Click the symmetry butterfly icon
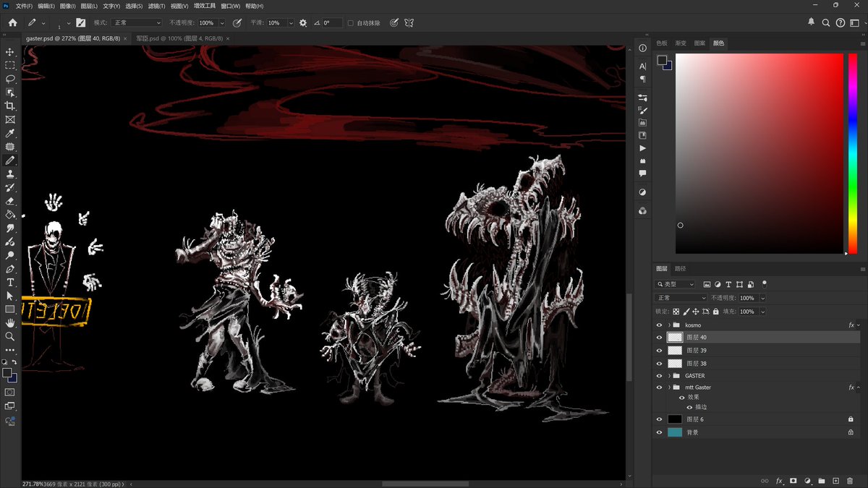The width and height of the screenshot is (868, 488). (409, 23)
